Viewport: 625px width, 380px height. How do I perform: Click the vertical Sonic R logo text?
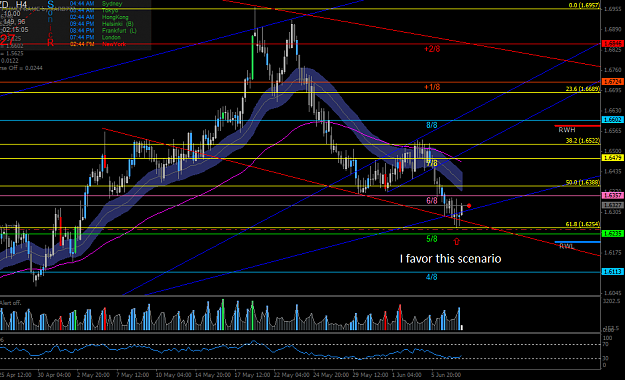pos(50,24)
